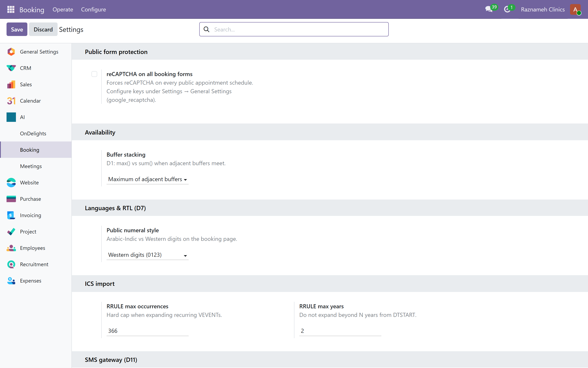Open the Public numeral style dropdown
This screenshot has height=368, width=588.
pyautogui.click(x=147, y=255)
